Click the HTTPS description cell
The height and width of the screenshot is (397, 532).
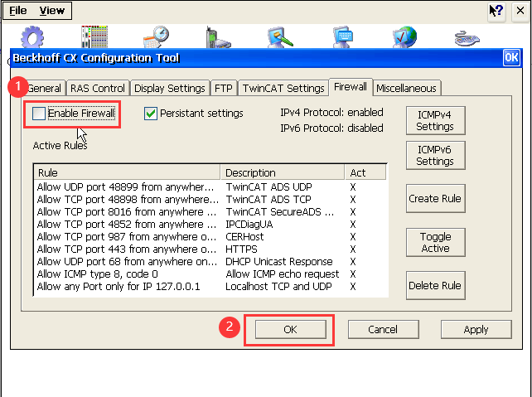242,249
